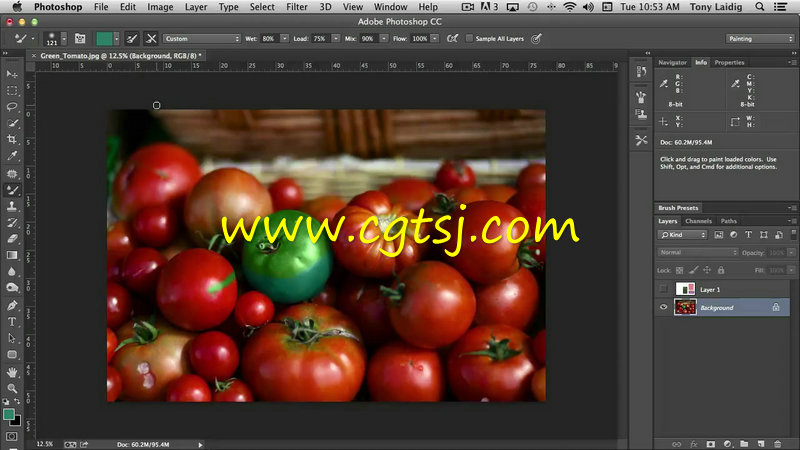Click the status bar info arrow

tap(200, 445)
